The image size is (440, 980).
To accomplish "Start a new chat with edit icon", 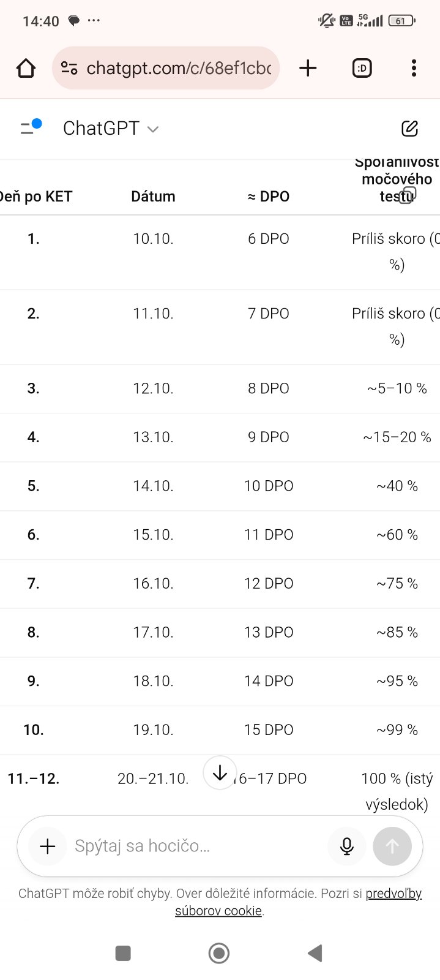I will click(409, 128).
